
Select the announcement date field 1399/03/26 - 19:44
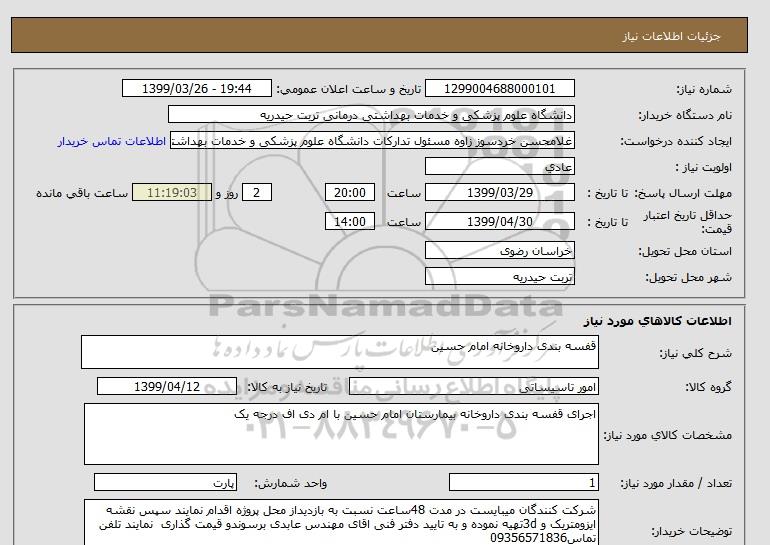coord(196,88)
